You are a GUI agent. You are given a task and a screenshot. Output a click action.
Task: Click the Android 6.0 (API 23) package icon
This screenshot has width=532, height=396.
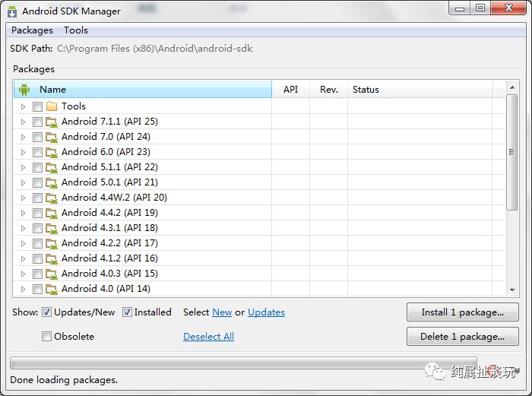52,152
